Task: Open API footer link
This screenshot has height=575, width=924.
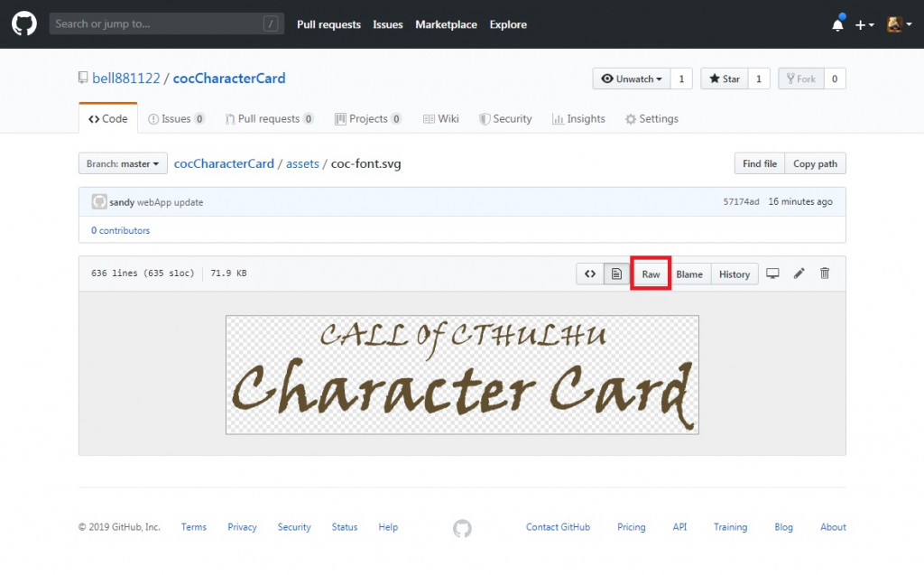Action: [x=679, y=526]
